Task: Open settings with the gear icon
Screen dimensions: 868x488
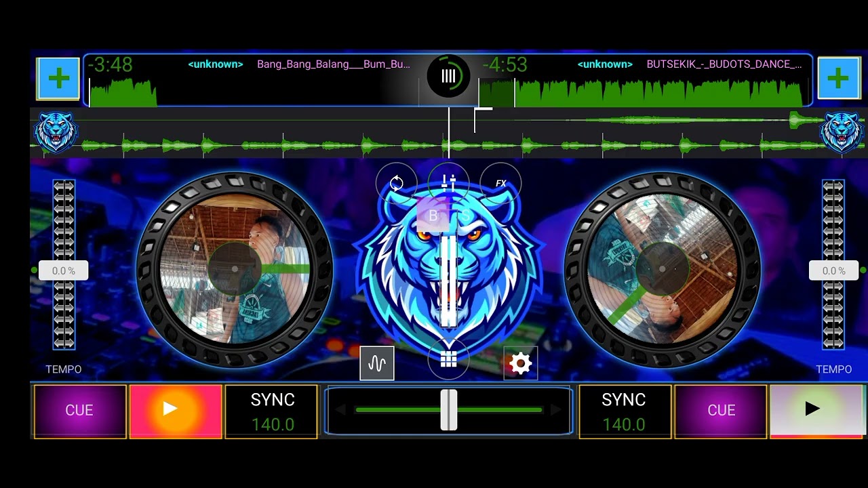Action: coord(521,364)
